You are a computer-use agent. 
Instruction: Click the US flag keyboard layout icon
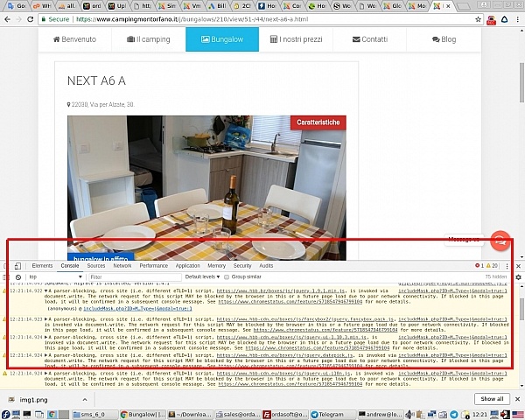[518, 414]
